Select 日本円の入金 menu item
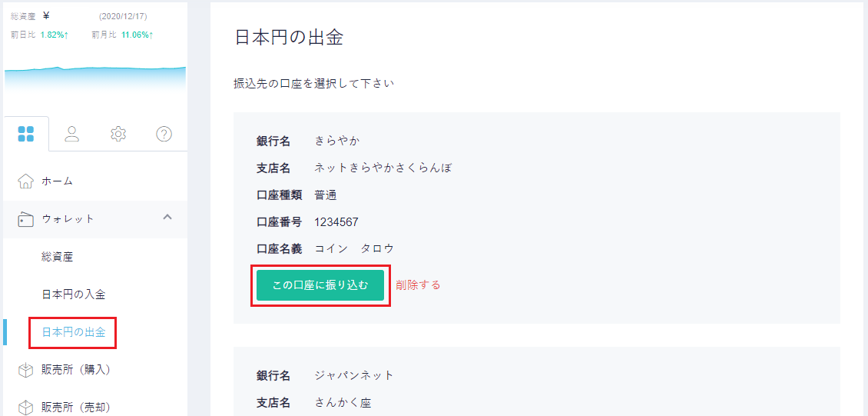The height and width of the screenshot is (416, 868). (73, 295)
